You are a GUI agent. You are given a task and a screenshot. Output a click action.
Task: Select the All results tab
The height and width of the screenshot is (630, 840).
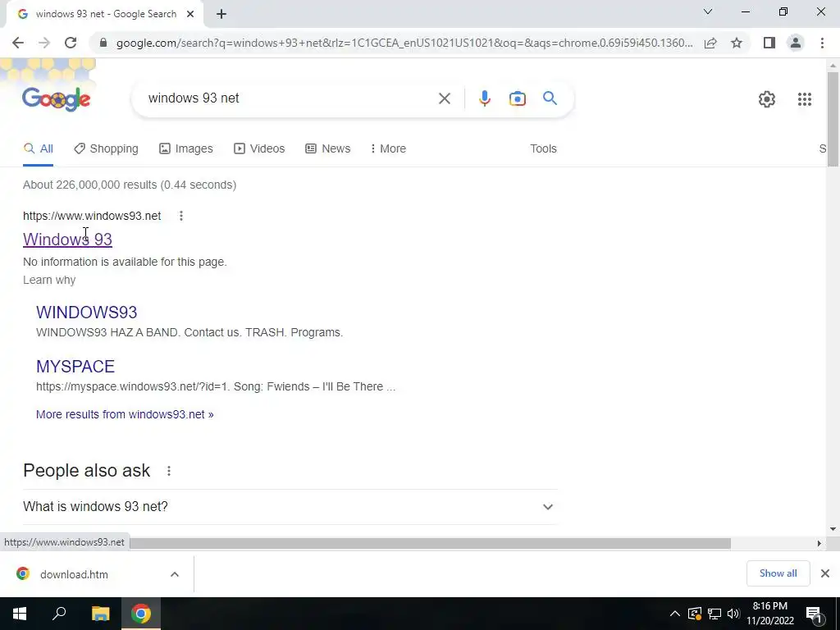click(x=38, y=149)
